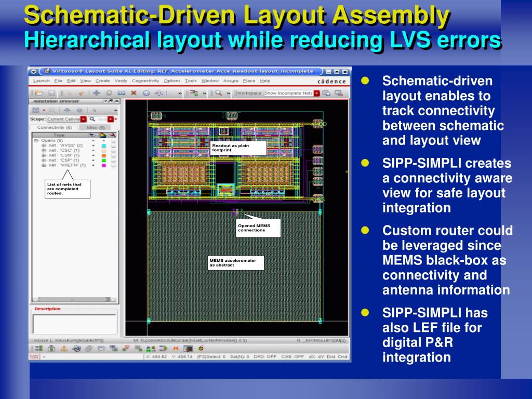Click the Annotation Browser search magnifier
This screenshot has height=399, width=532.
[92, 119]
